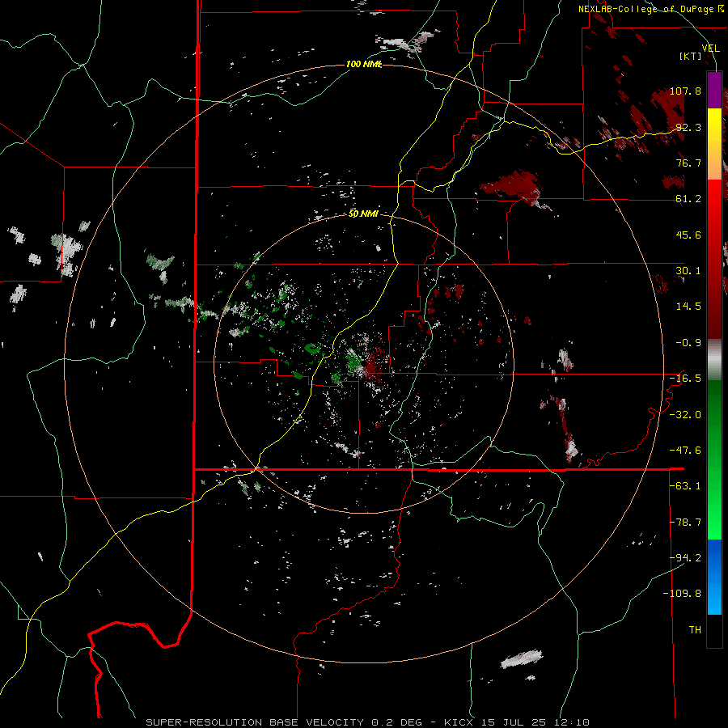Select the 107.8 velocity scale value
The image size is (728, 728).
(685, 91)
